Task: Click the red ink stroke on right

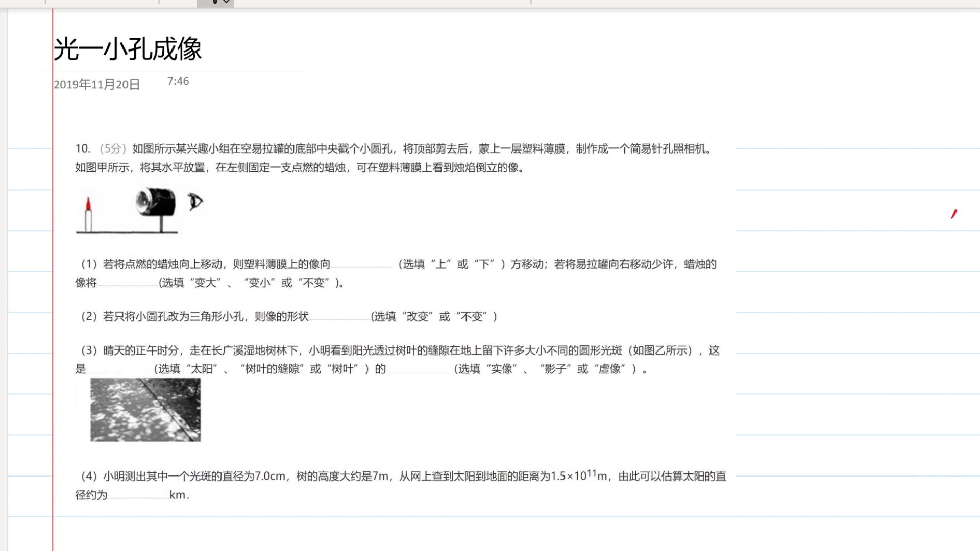Action: pos(953,214)
